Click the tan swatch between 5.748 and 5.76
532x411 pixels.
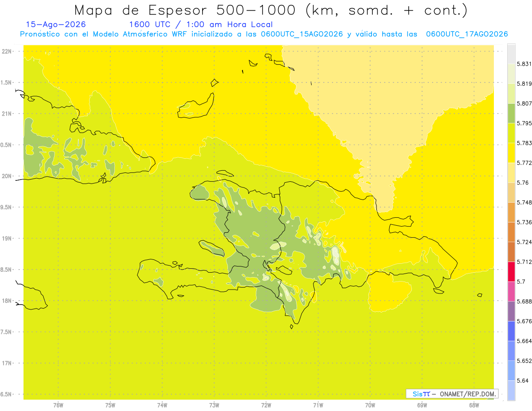click(511, 192)
